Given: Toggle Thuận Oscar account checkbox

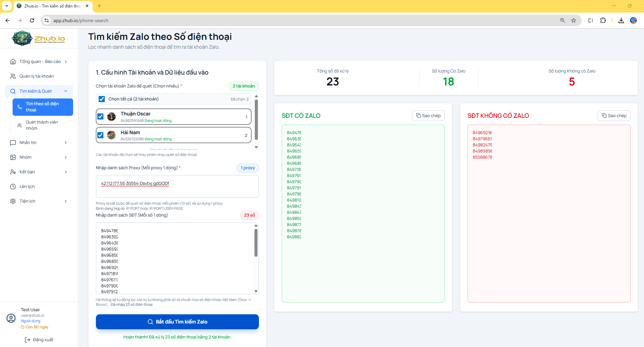Looking at the screenshot, I should 101,117.
